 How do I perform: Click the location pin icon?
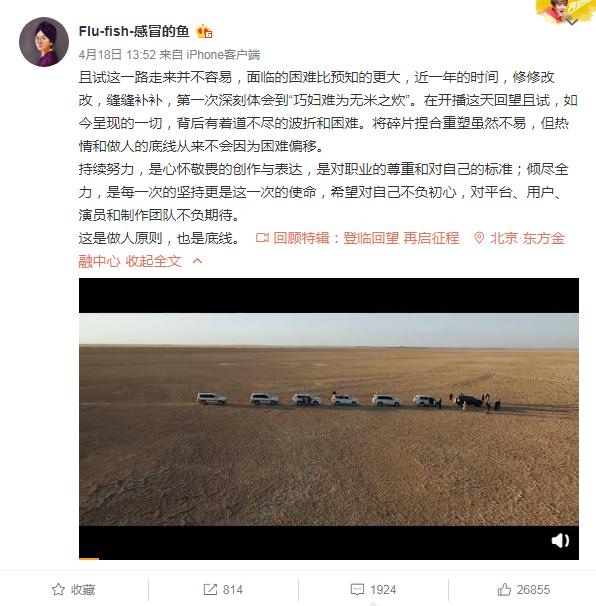(479, 238)
